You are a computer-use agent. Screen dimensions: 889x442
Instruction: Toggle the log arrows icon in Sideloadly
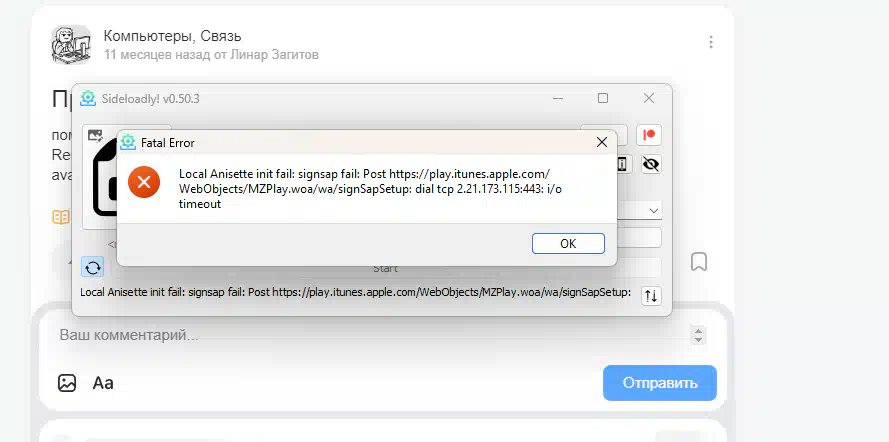tap(651, 295)
